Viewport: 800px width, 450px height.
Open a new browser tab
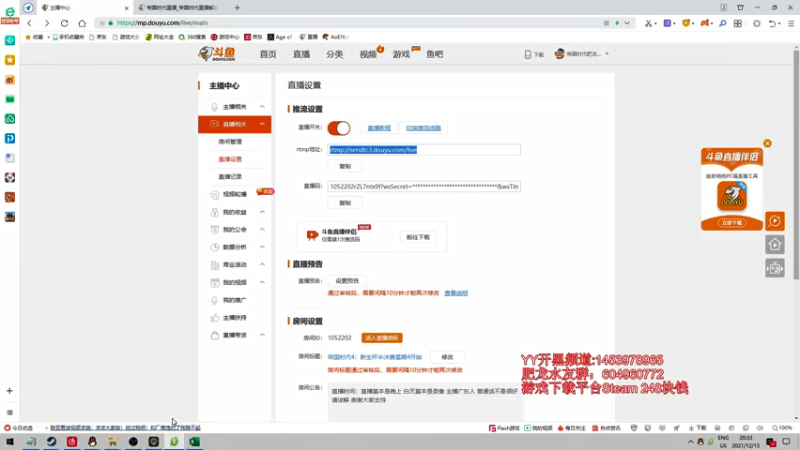[x=237, y=8]
